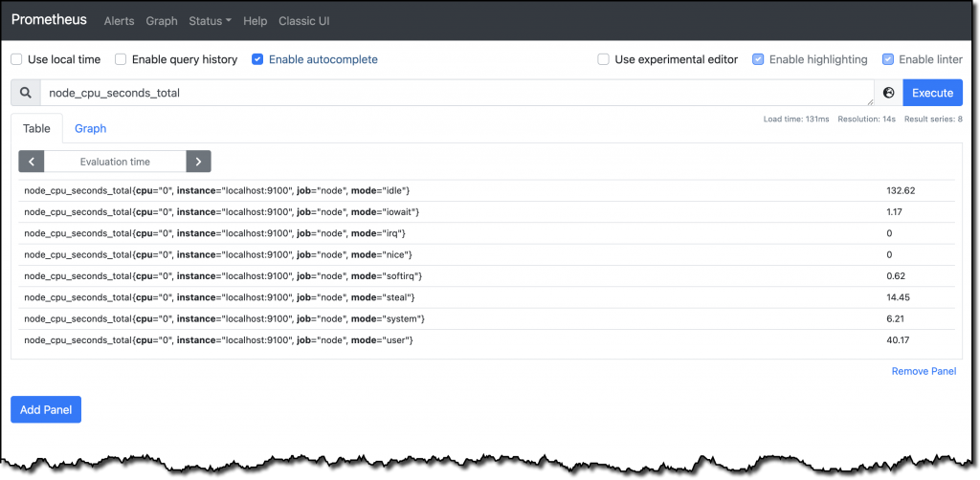
Task: Uncheck Enable autocomplete
Action: click(256, 60)
